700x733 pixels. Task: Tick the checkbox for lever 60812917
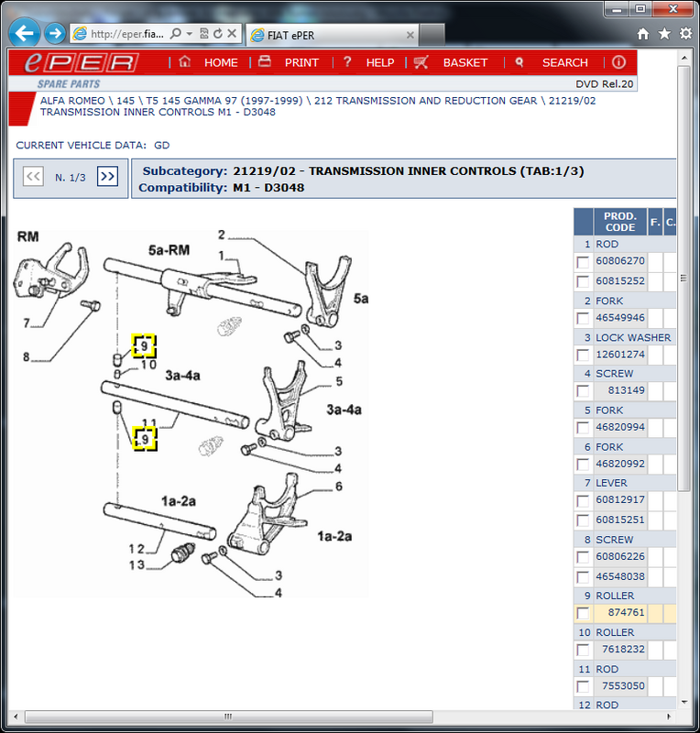(x=583, y=500)
